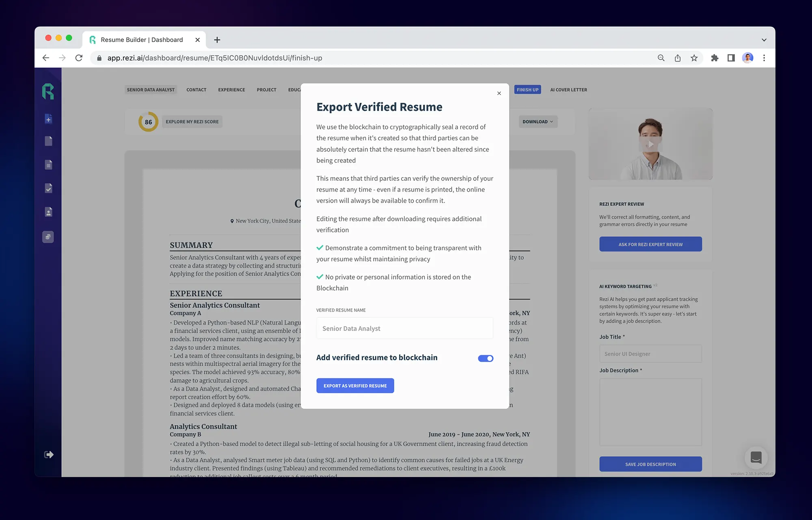This screenshot has height=520, width=812.
Task: Switch to the Contact tab
Action: point(196,90)
